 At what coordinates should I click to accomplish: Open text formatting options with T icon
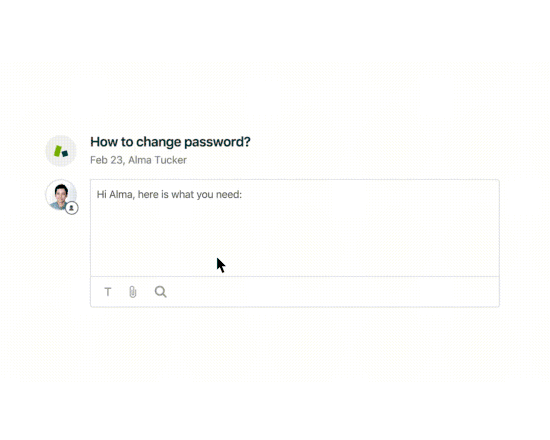108,292
